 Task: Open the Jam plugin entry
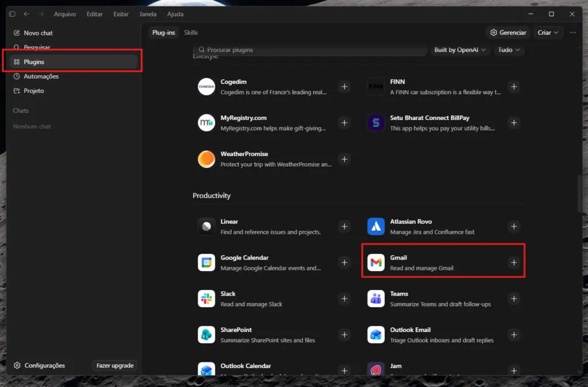pyautogui.click(x=443, y=368)
